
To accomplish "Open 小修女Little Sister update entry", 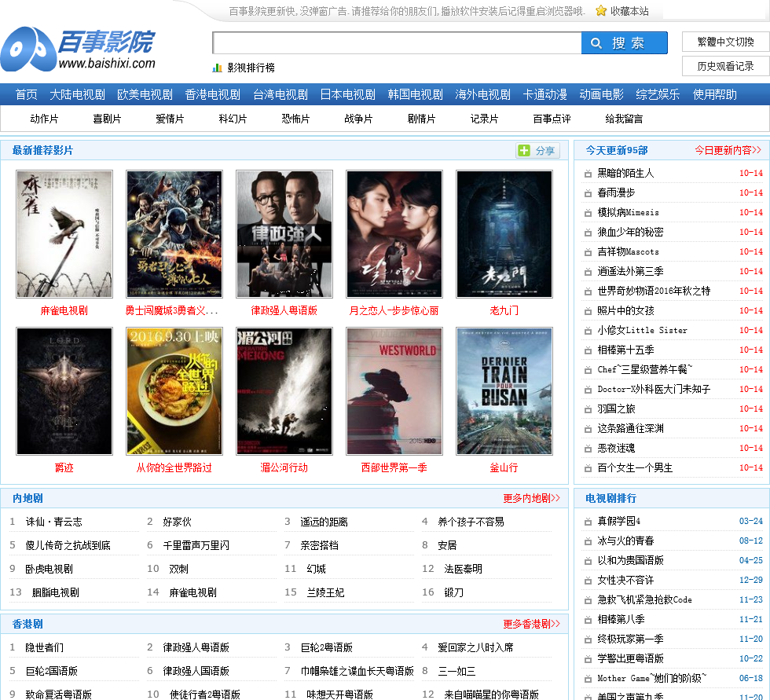I will click(643, 331).
